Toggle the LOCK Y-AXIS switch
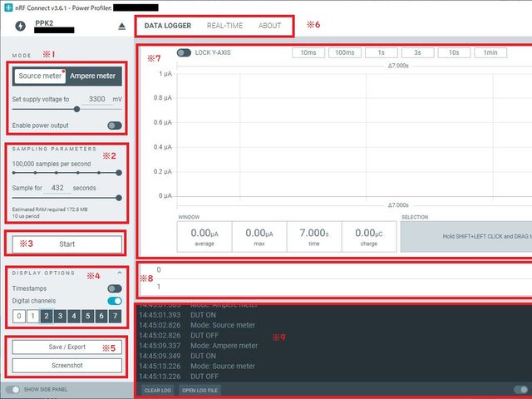532x399 pixels. coord(184,52)
